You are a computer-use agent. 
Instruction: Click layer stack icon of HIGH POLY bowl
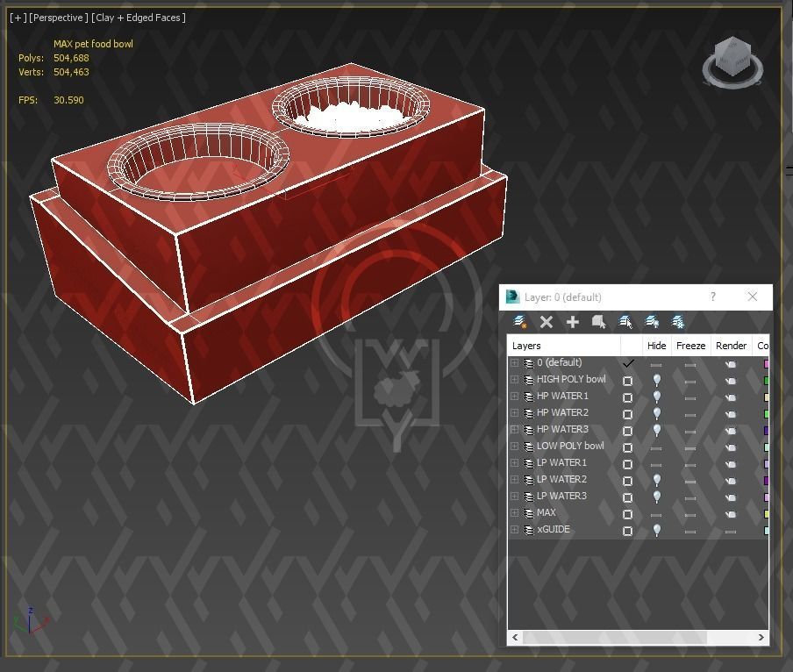(528, 380)
